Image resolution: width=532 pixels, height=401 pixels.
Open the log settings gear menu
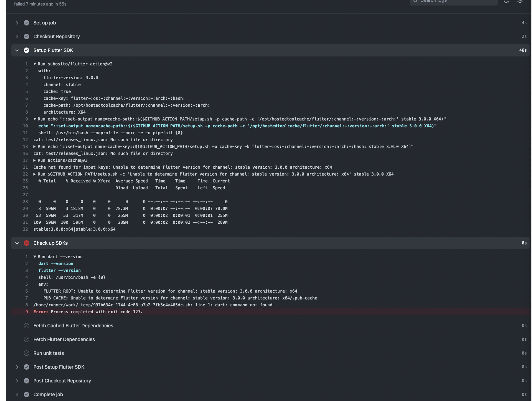520,1
